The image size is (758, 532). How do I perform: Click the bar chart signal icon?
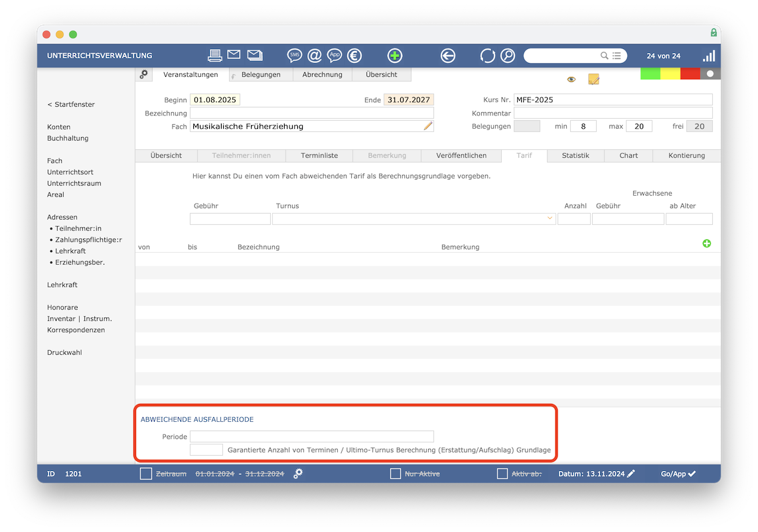click(x=709, y=56)
